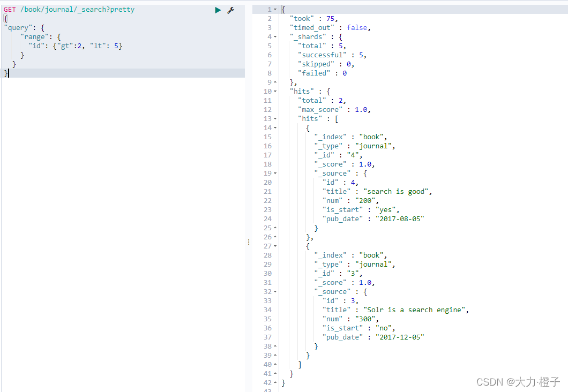Click the "failed" : 0 line
Image resolution: width=568 pixels, height=392 pixels.
[x=323, y=73]
